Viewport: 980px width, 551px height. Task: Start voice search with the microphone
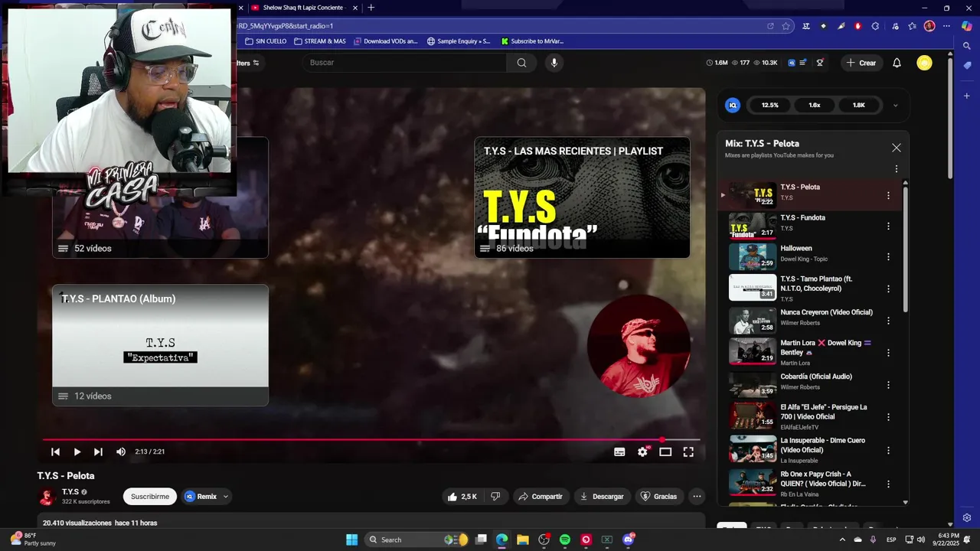tap(554, 63)
